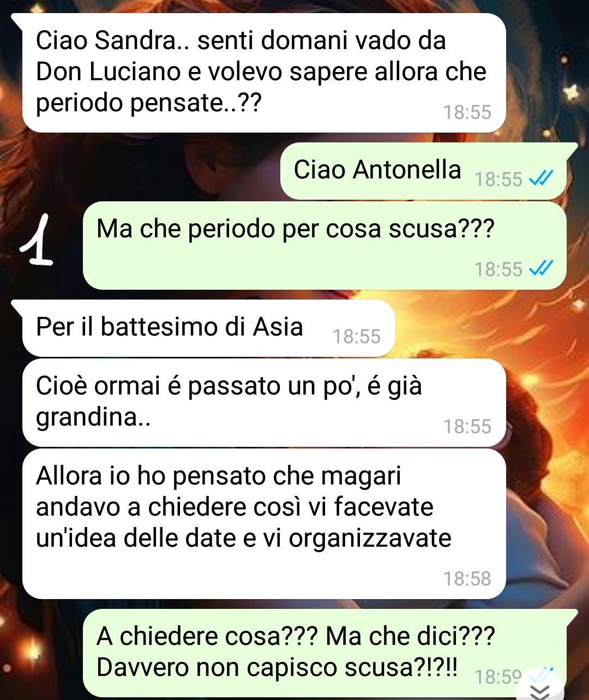Tap the chat wallpaper right of 'Per il battesimo'
Screen dimensions: 589x700
click(x=491, y=327)
